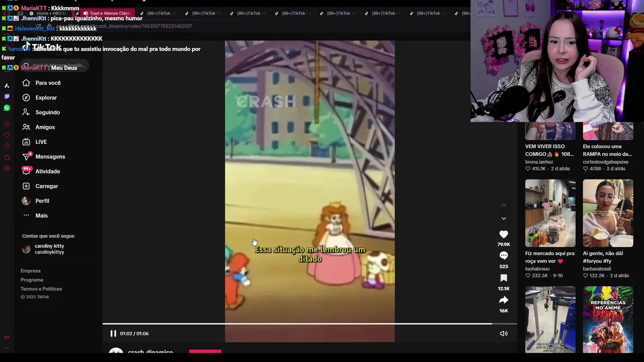Seek on the video progress bar
This screenshot has width=644, height=362.
(x=310, y=324)
